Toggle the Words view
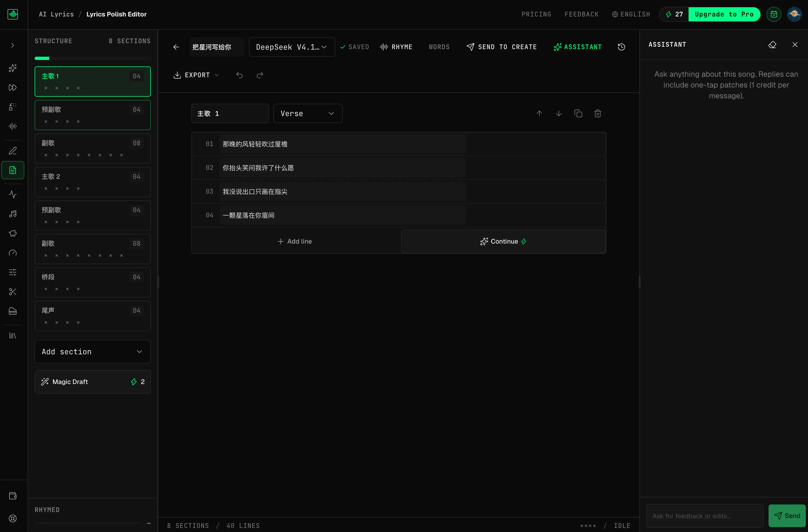This screenshot has width=808, height=532. coord(439,47)
